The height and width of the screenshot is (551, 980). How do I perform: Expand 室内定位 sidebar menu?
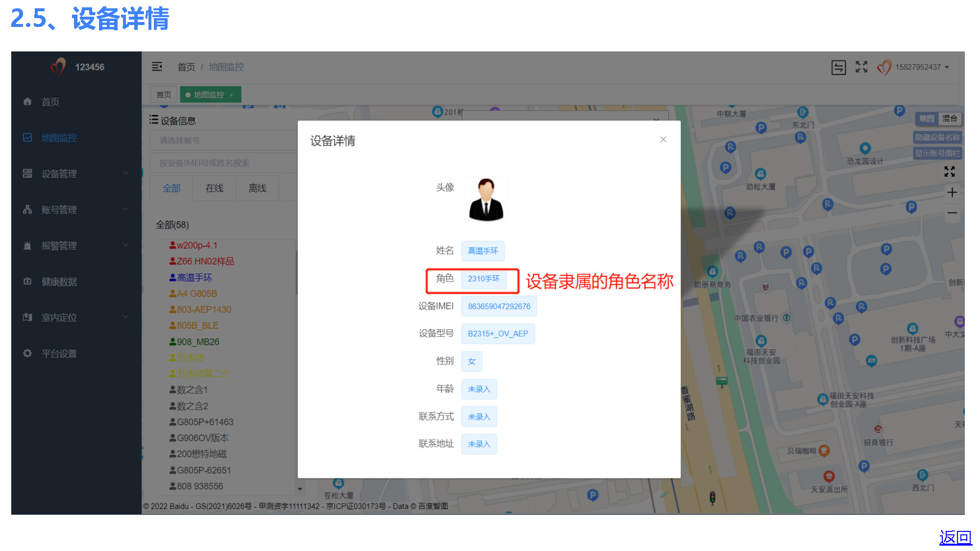(76, 317)
